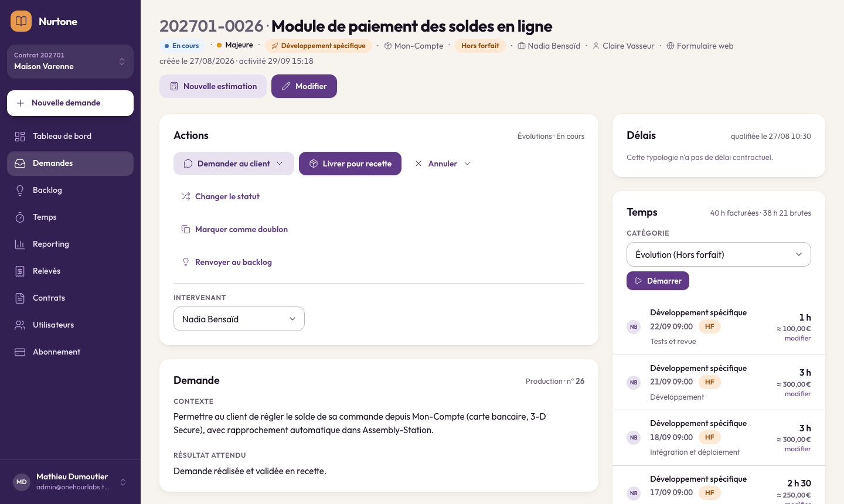Open Tableau de bord from sidebar
Image resolution: width=844 pixels, height=504 pixels.
pos(70,136)
